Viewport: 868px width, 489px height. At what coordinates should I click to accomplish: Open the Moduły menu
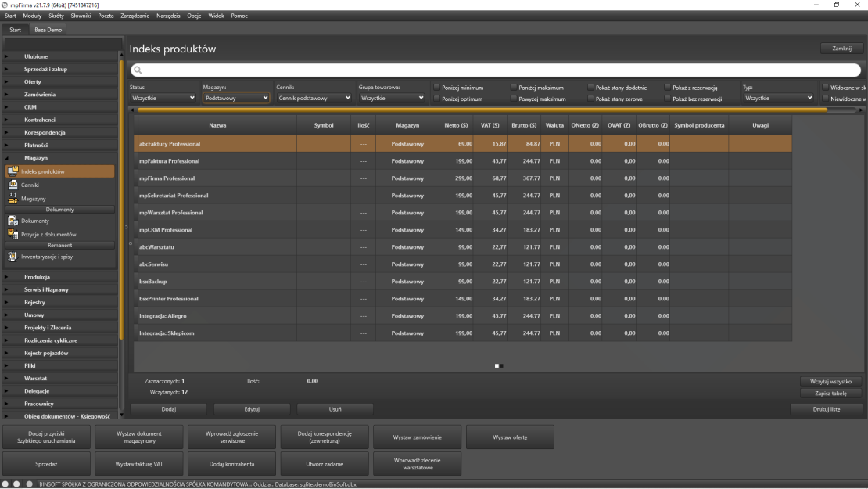click(32, 16)
